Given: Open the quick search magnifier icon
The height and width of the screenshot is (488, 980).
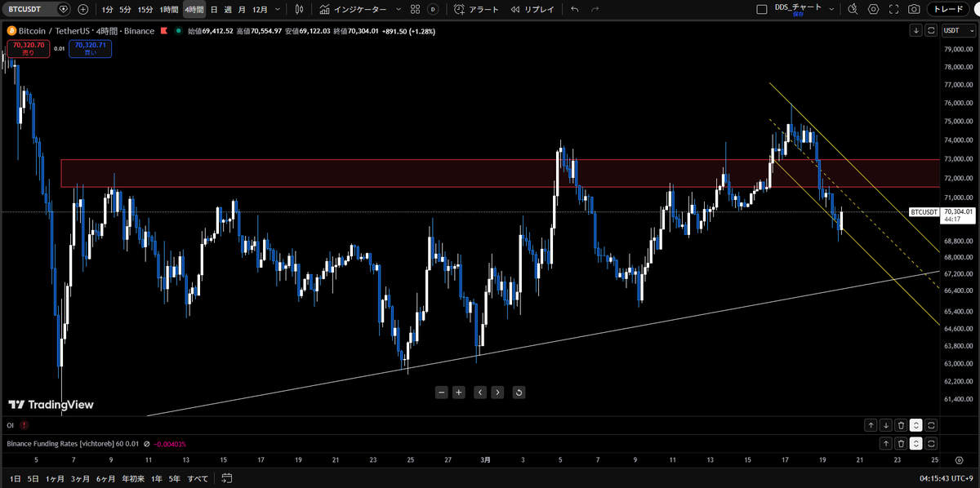Looking at the screenshot, I should point(853,10).
